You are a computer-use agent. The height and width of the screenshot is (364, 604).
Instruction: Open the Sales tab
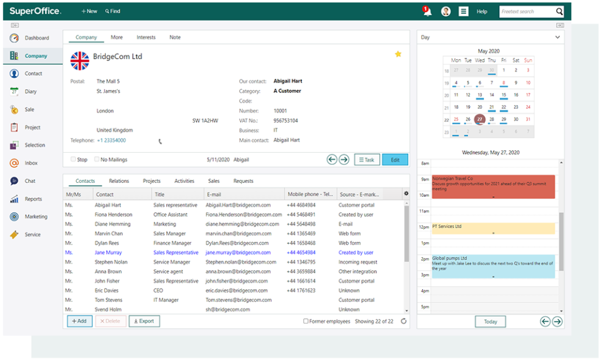tap(214, 181)
